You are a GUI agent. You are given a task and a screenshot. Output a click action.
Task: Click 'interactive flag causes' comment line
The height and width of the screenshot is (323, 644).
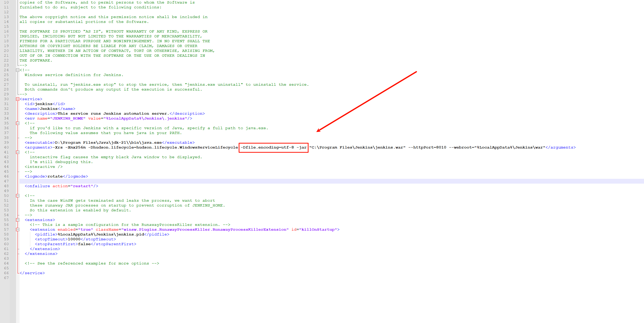(x=116, y=157)
